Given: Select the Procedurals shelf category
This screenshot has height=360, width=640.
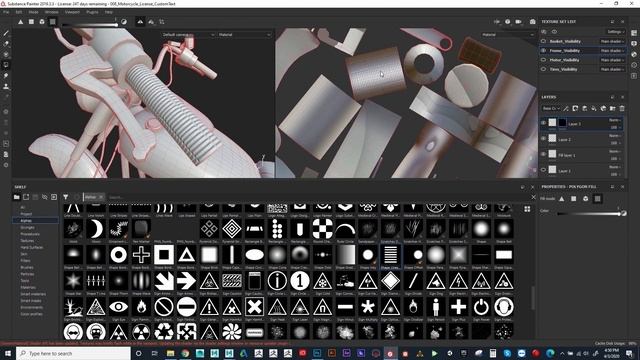Looking at the screenshot, I should [x=30, y=234].
